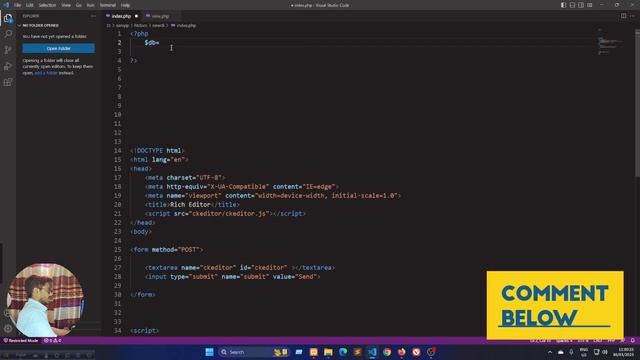Open errors and warnings counter in status bar
The height and width of the screenshot is (360, 640).
point(52,340)
